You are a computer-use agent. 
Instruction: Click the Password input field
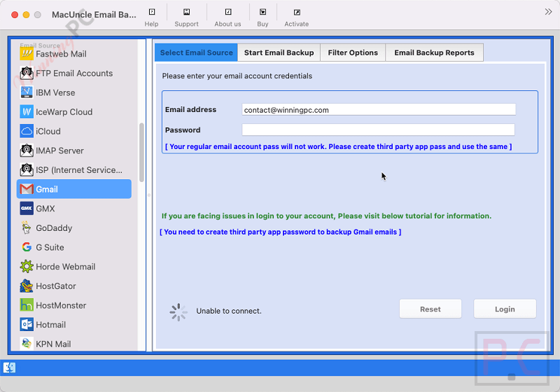pyautogui.click(x=378, y=129)
